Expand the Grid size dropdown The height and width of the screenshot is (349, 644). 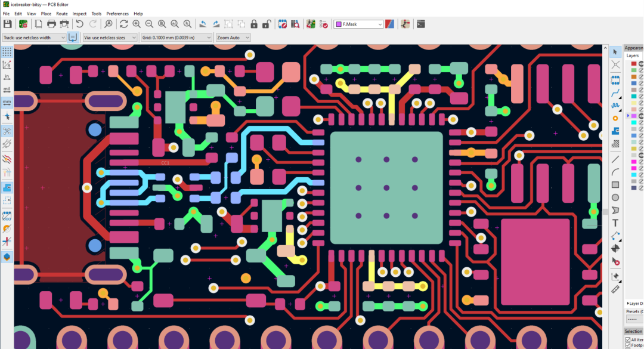click(176, 38)
